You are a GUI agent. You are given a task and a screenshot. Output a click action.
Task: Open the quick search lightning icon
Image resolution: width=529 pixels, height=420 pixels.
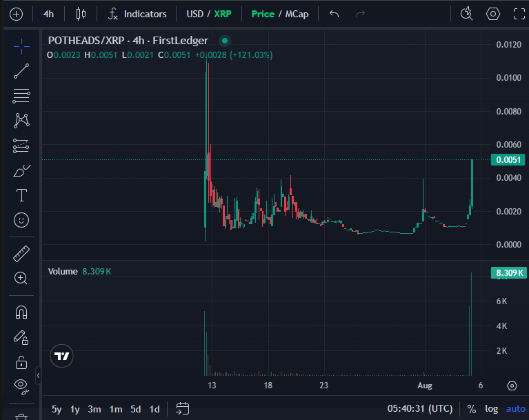coord(467,14)
